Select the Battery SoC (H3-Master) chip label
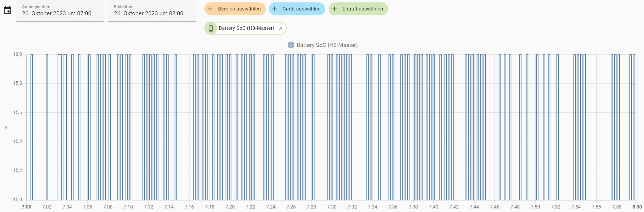The width and height of the screenshot is (644, 212). 246,28
